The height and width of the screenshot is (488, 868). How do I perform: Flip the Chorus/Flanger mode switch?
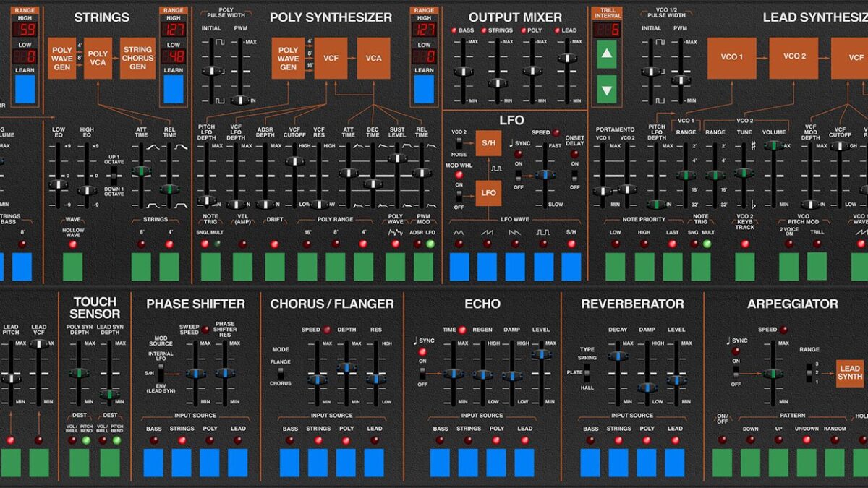pos(281,374)
